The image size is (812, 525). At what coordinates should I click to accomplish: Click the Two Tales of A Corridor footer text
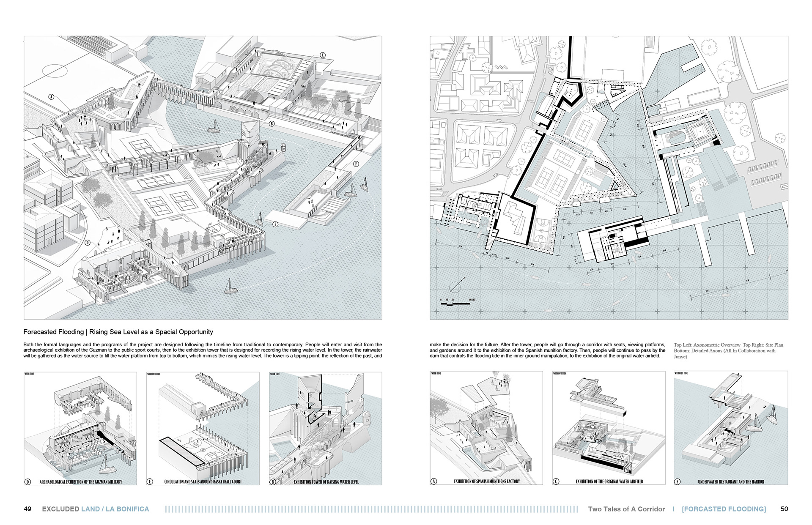point(626,509)
